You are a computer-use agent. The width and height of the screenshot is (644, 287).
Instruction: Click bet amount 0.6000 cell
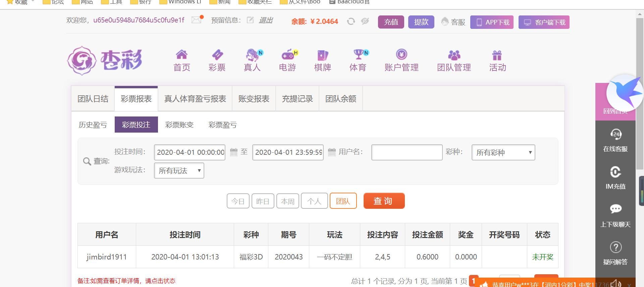(427, 257)
